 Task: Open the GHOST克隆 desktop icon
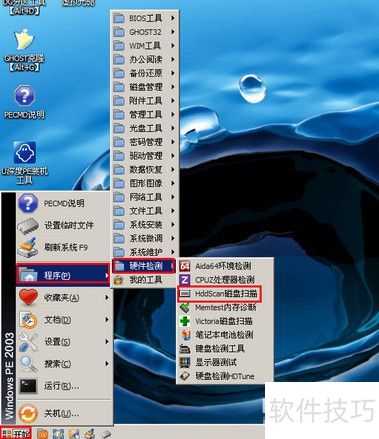click(24, 50)
